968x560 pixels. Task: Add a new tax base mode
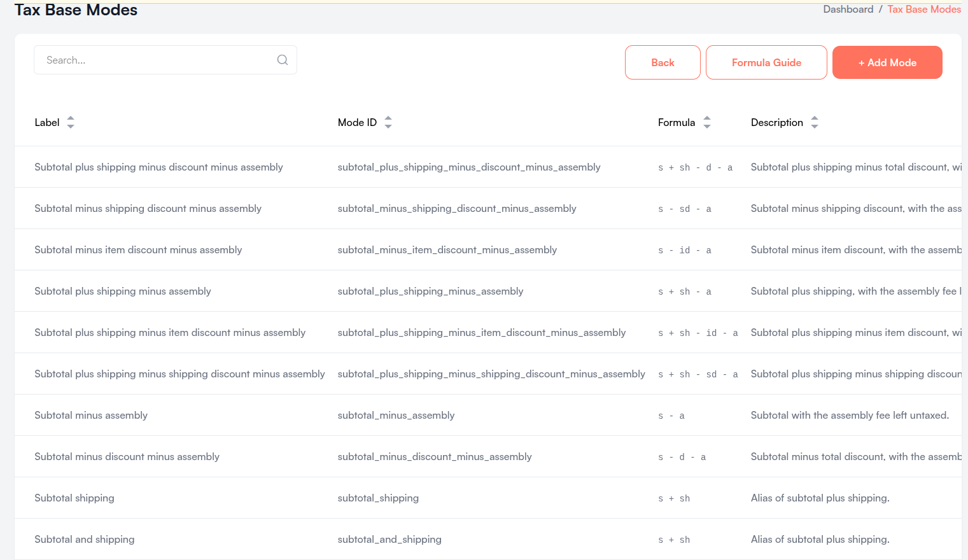tap(887, 62)
